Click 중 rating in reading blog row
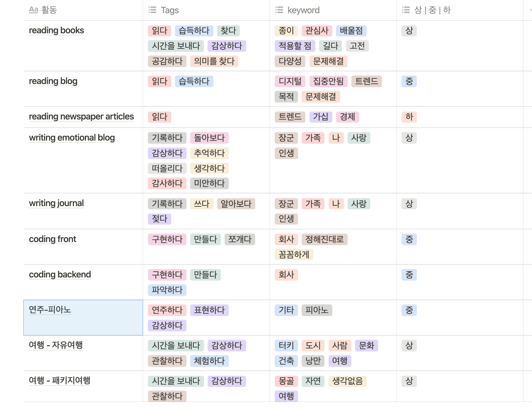This screenshot has width=532, height=408. (x=409, y=81)
